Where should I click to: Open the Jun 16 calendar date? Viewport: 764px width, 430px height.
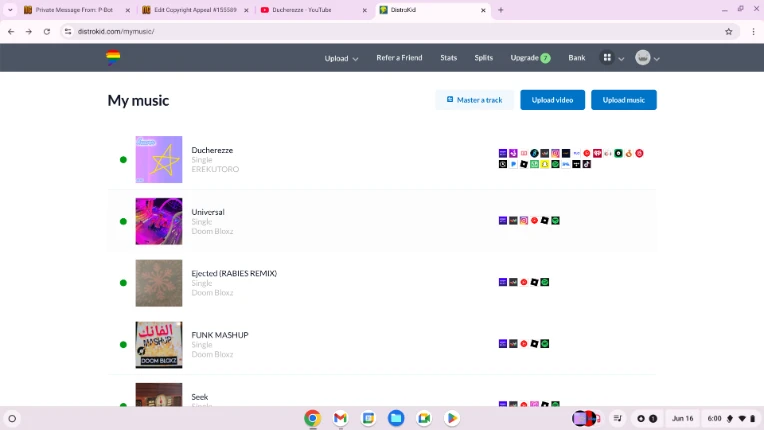[x=682, y=418]
